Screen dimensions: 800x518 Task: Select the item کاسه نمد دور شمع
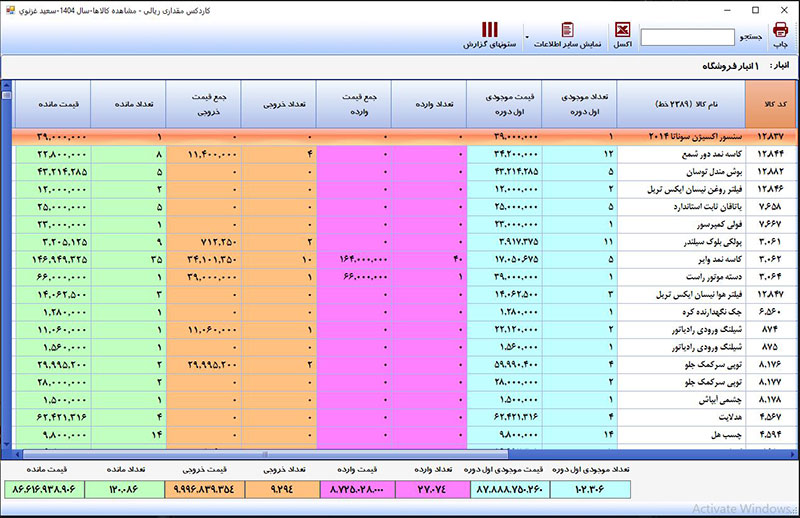pyautogui.click(x=712, y=154)
